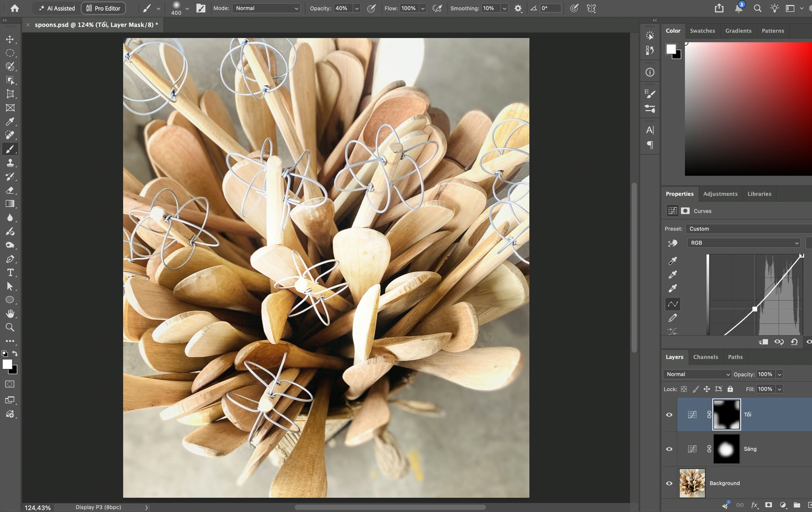Image resolution: width=812 pixels, height=512 pixels.
Task: Hide the Tối layer
Action: [x=669, y=414]
